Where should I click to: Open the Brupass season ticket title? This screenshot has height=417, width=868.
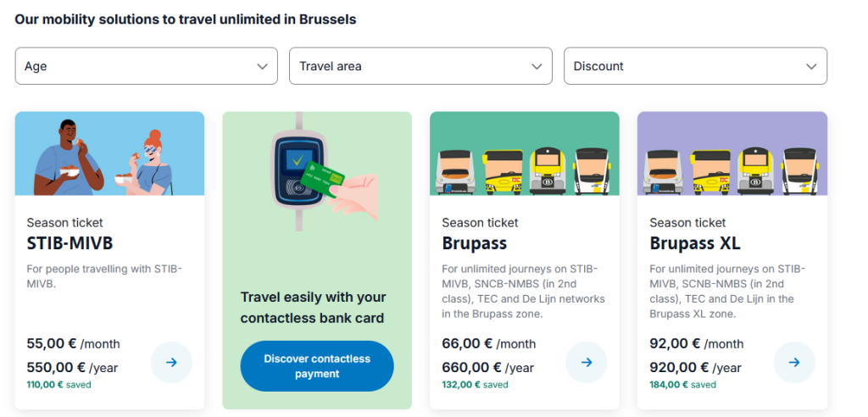point(474,244)
